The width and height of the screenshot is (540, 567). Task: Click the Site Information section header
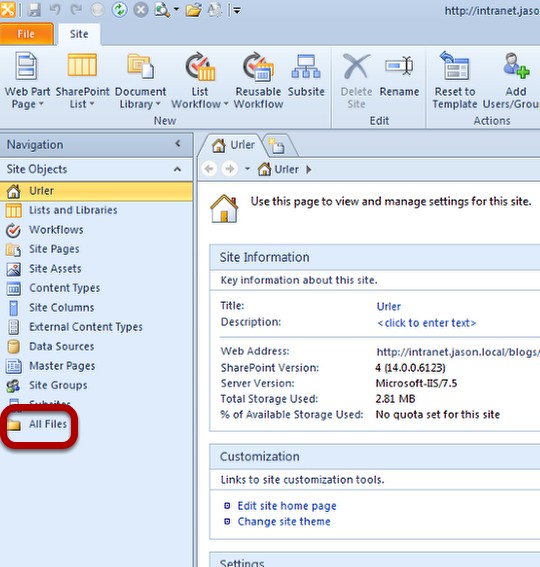click(375, 257)
